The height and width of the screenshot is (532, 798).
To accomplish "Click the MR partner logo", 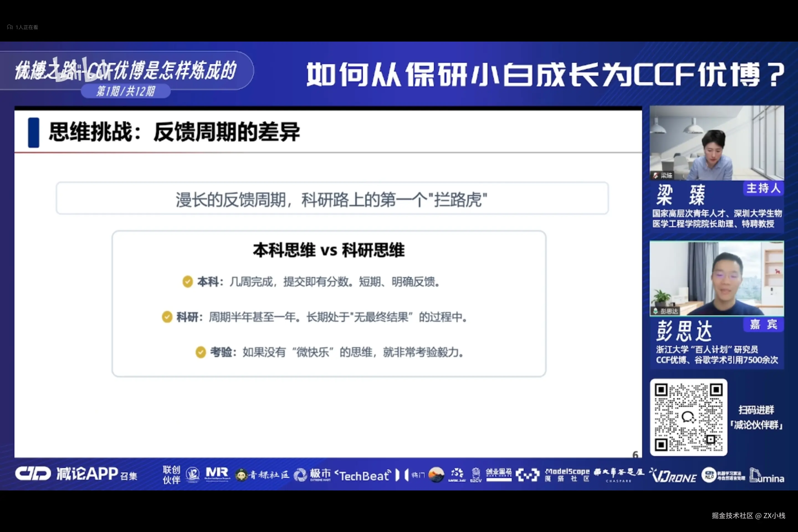I will pos(217,474).
